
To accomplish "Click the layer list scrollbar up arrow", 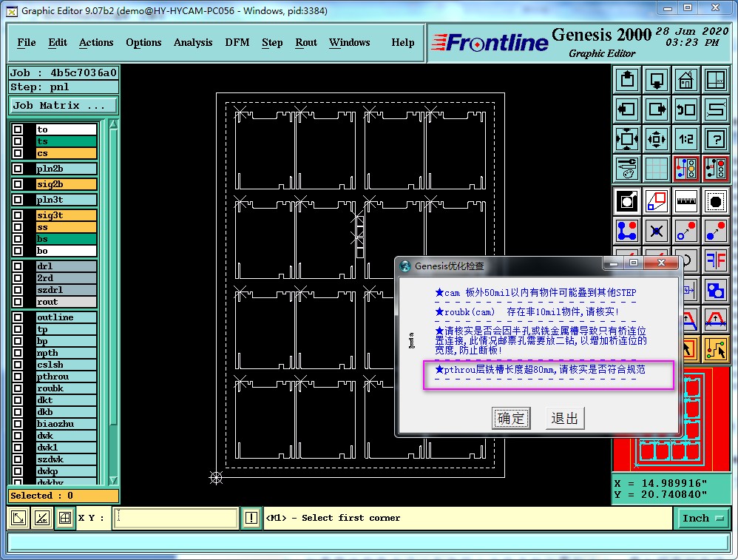I will tap(113, 125).
